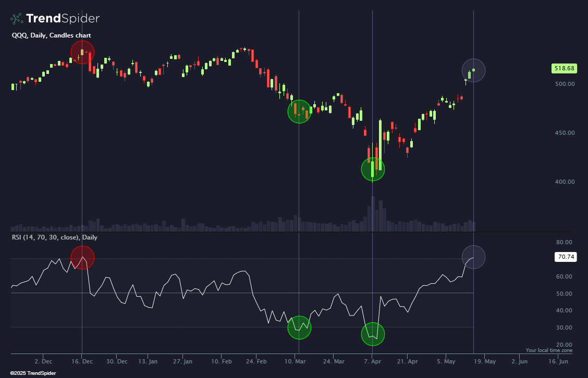Click the 24. Mar date label

334,361
